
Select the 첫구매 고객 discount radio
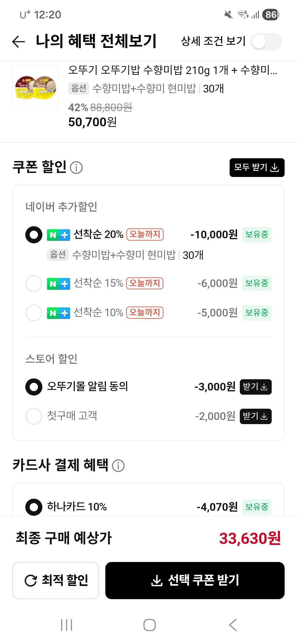[34, 416]
